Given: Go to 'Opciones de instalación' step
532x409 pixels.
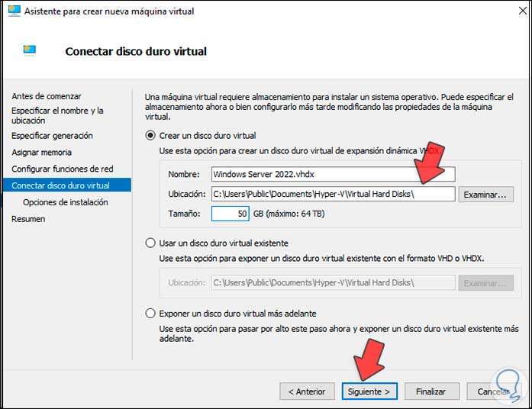Looking at the screenshot, I should coord(65,202).
